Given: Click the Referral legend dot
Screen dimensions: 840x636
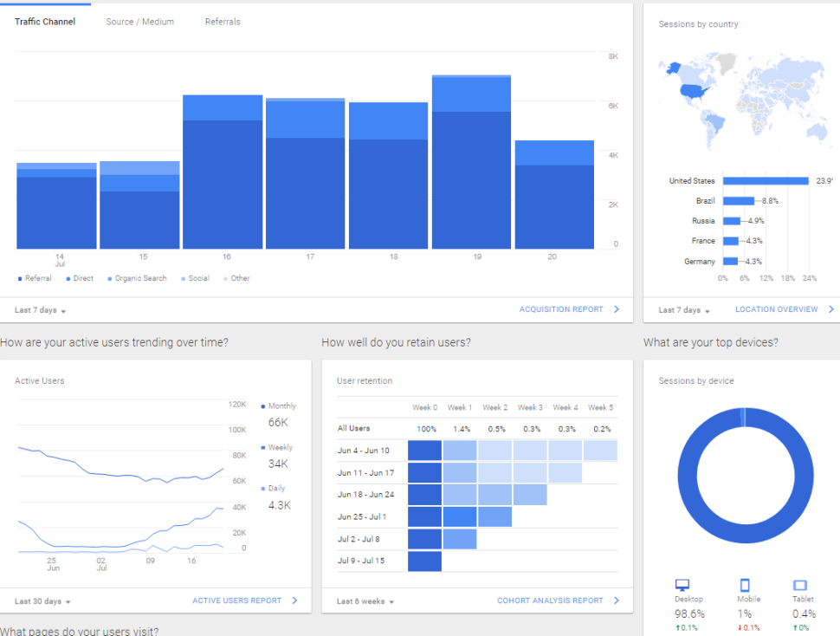Looking at the screenshot, I should click(x=20, y=279).
